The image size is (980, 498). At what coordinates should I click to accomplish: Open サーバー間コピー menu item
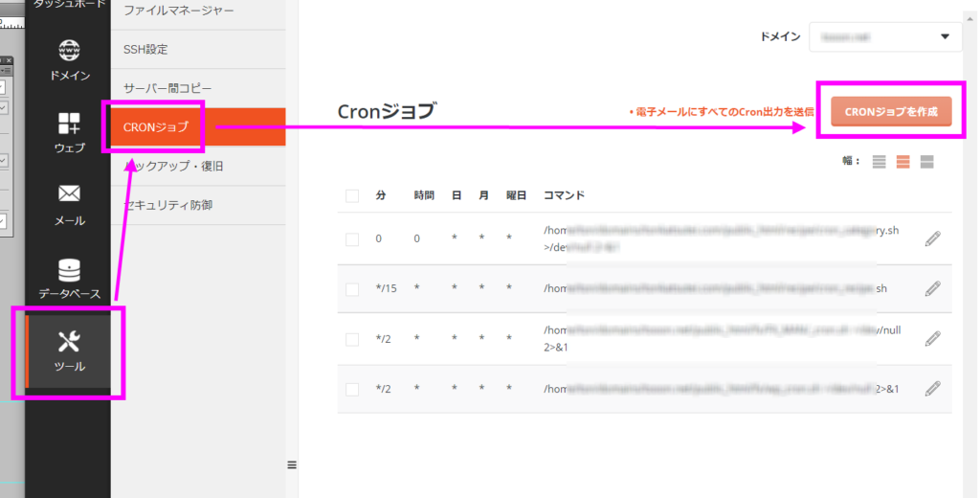[168, 88]
